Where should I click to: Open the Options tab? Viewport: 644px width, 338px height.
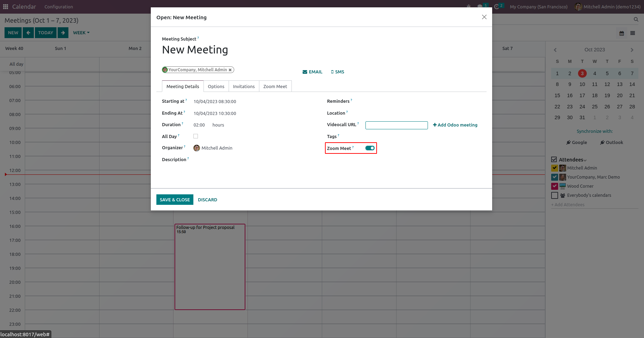216,86
